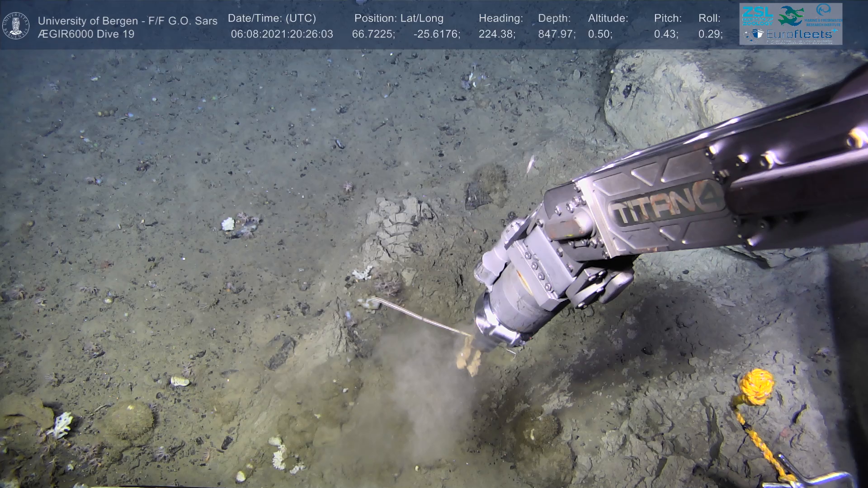Click the Pitch value 0.43

pos(665,34)
